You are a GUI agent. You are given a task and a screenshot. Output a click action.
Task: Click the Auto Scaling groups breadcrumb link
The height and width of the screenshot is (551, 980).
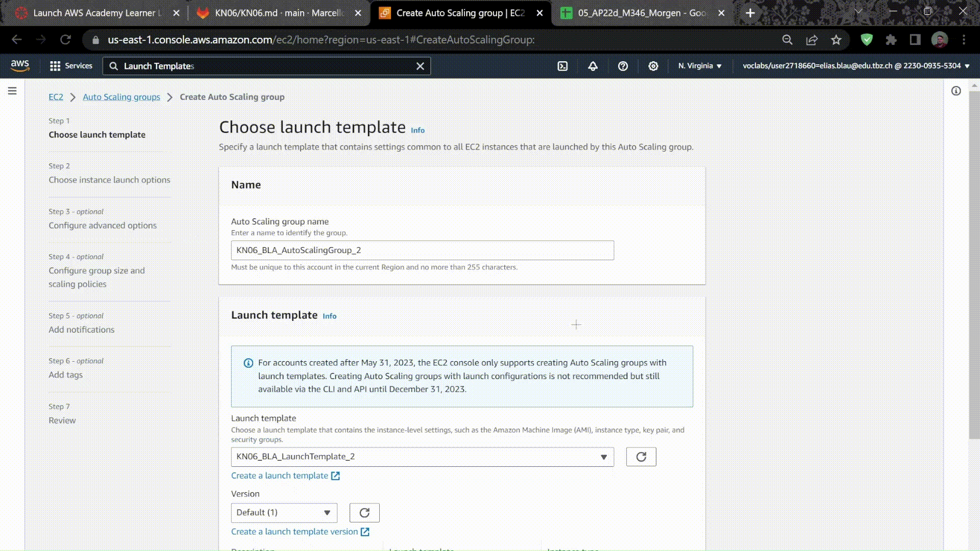121,96
